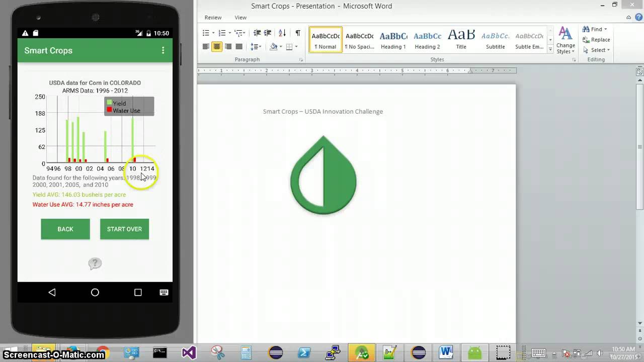The image size is (644, 362).
Task: Open borders dropdown arrow
Action: tap(296, 47)
